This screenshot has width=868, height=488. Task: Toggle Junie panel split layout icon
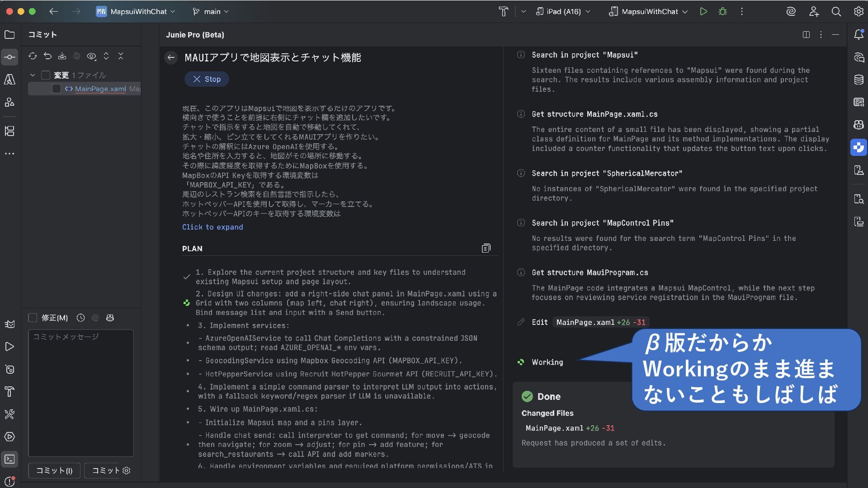coord(806,35)
